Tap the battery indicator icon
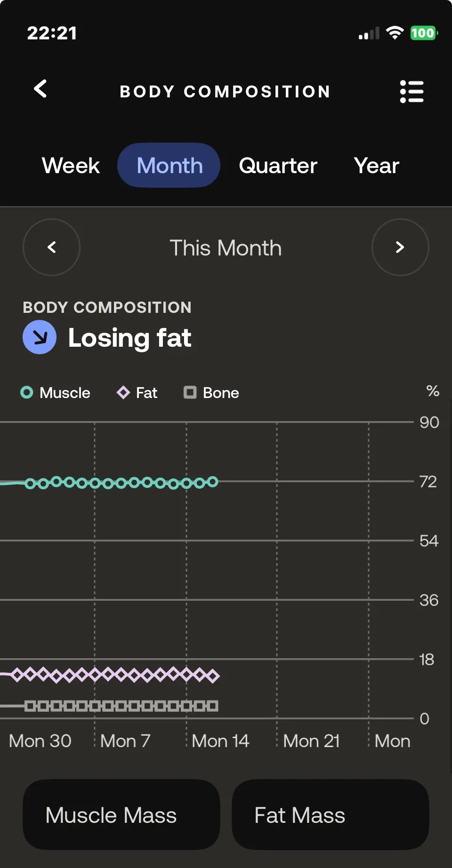The image size is (452, 868). (423, 33)
